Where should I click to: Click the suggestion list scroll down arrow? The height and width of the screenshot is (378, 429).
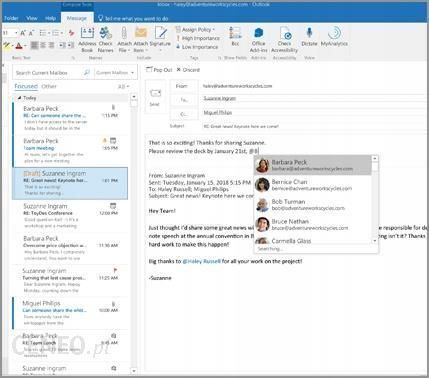375,241
